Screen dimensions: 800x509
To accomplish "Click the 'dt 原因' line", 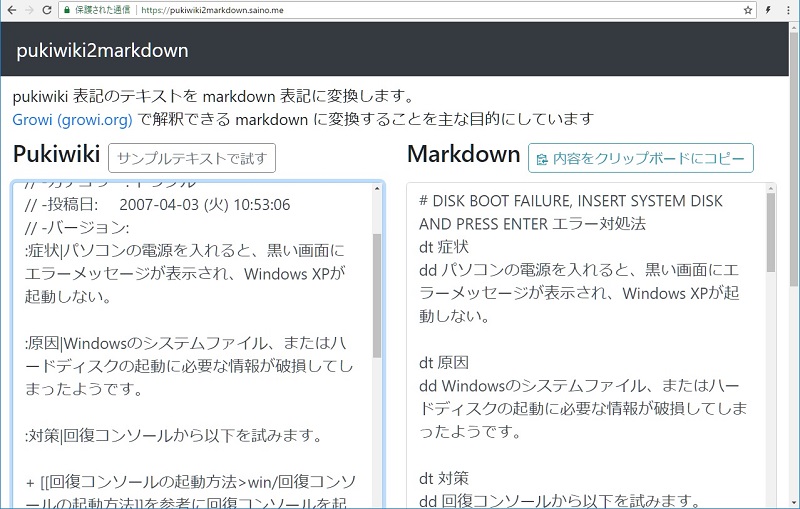I will [443, 363].
